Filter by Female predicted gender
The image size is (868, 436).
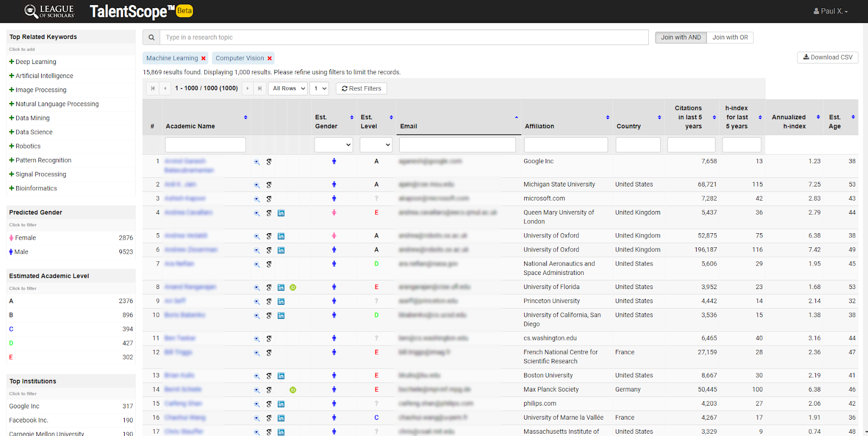click(25, 238)
